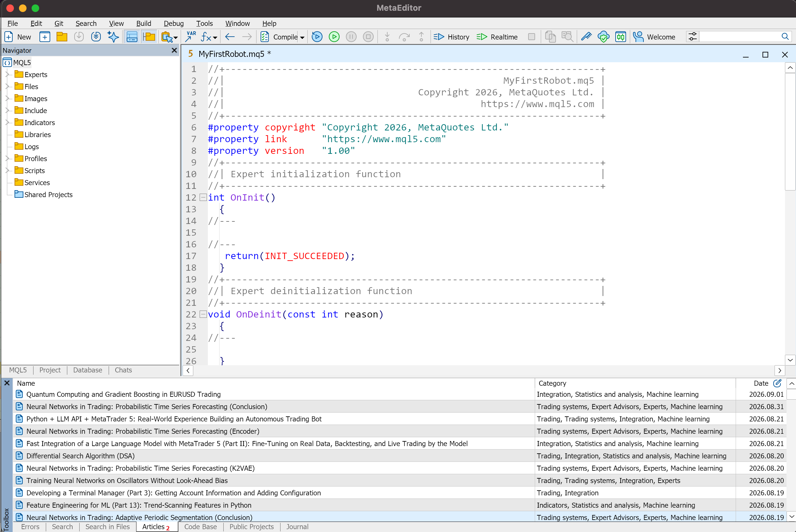The image size is (796, 532).
Task: Click the AI sparkle assistant icon
Action: 113,37
